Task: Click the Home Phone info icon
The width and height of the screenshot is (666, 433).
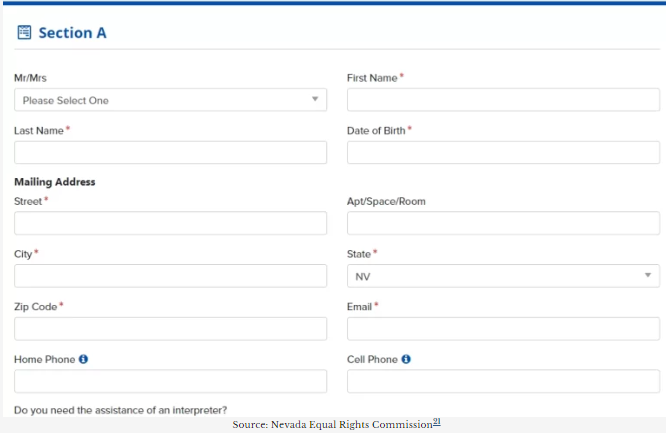Action: (84, 359)
